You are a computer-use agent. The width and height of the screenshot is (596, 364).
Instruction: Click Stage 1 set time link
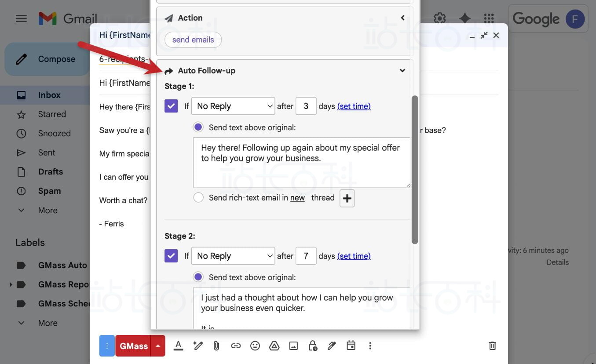coord(354,106)
